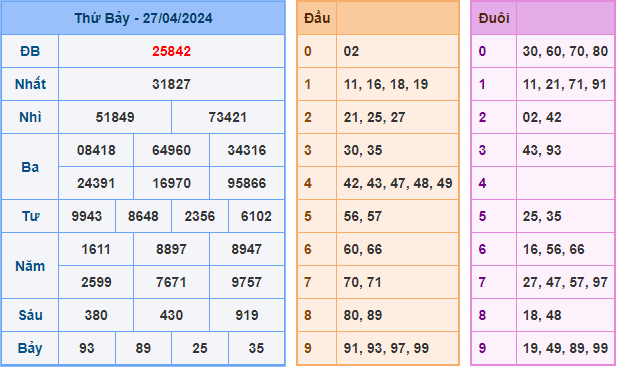Click the Đầu cell '21, 25, 27'
The image size is (617, 367).
coord(397,117)
